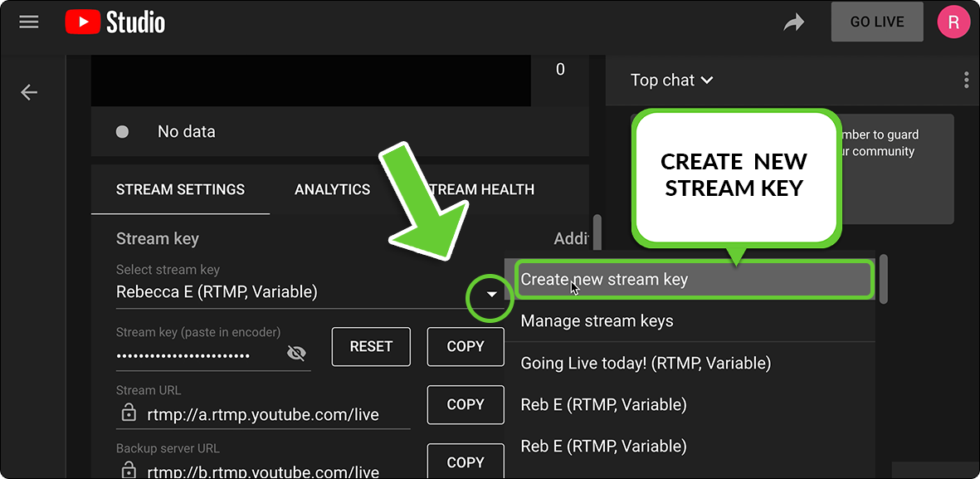The width and height of the screenshot is (980, 479).
Task: Click the Stream key section heading
Action: pos(158,238)
